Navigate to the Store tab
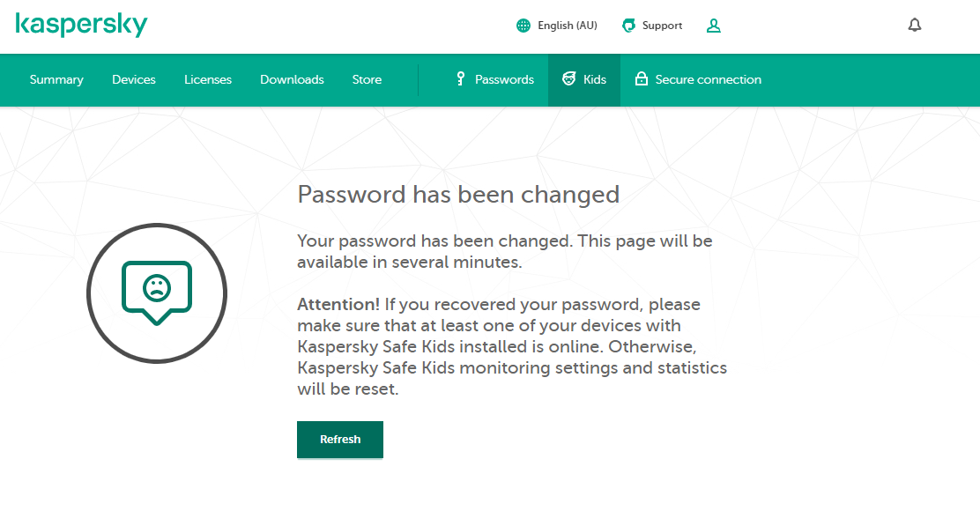980x511 pixels. point(367,79)
